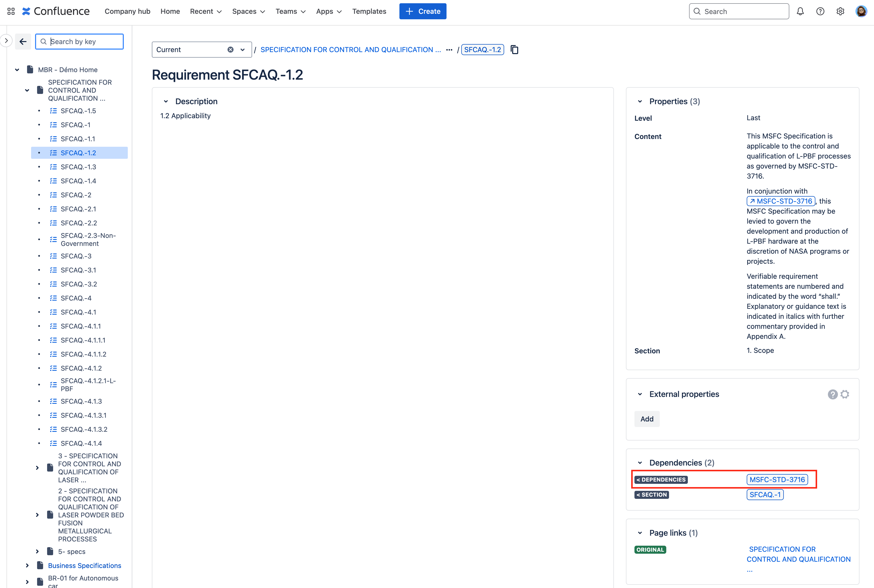This screenshot has width=874, height=588.
Task: Collapse the Properties panel
Action: (640, 101)
